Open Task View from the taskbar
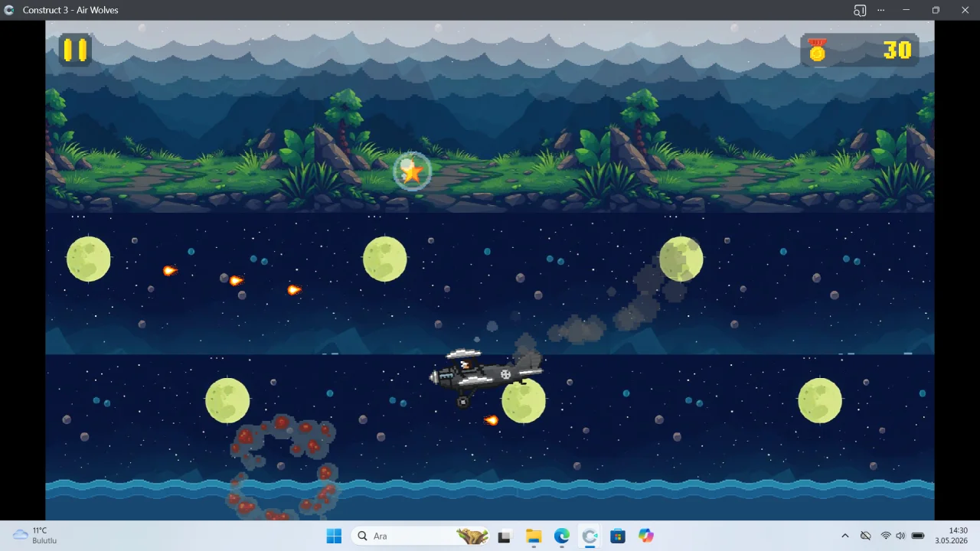The height and width of the screenshot is (551, 980). (x=504, y=536)
